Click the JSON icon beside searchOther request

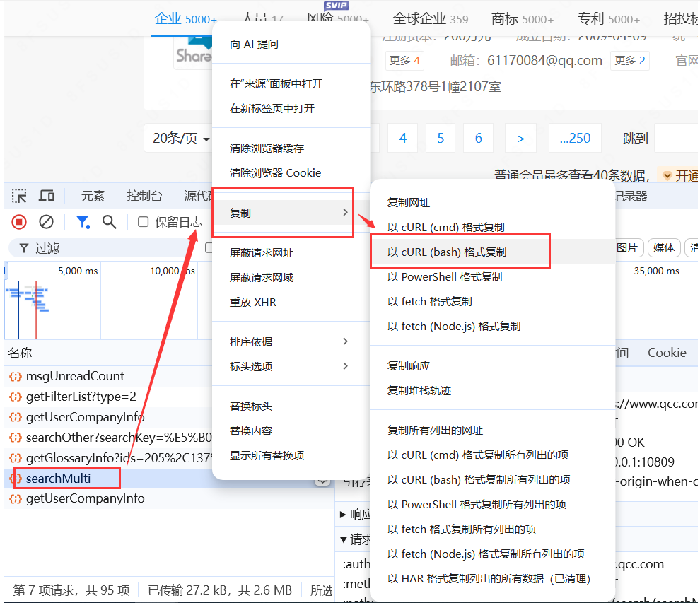coord(16,438)
